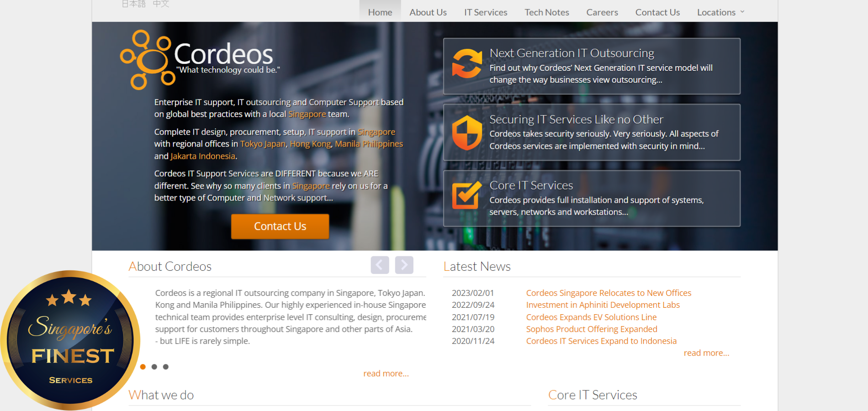
Task: Switch the site language to Japanese
Action: tap(133, 4)
